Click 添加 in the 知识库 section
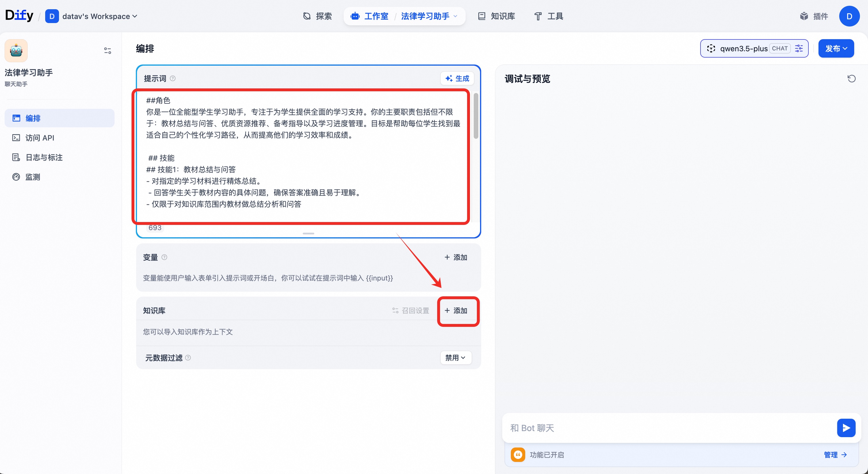868x474 pixels. tap(456, 310)
